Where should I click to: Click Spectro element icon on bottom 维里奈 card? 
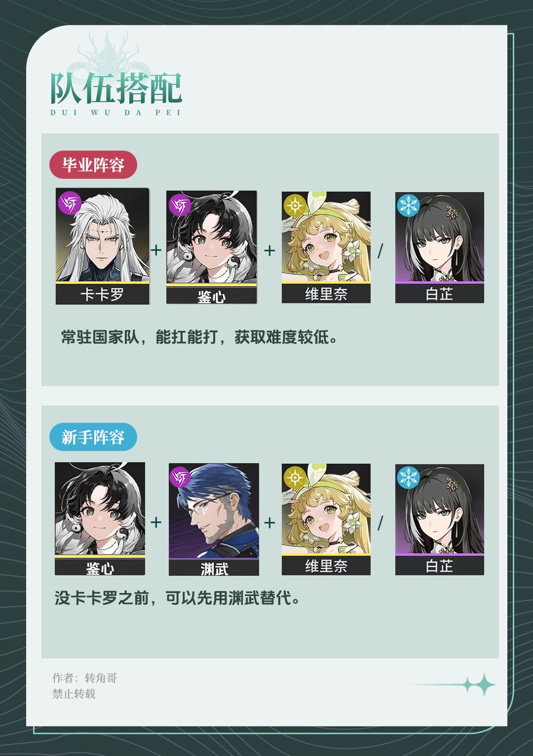pyautogui.click(x=295, y=477)
